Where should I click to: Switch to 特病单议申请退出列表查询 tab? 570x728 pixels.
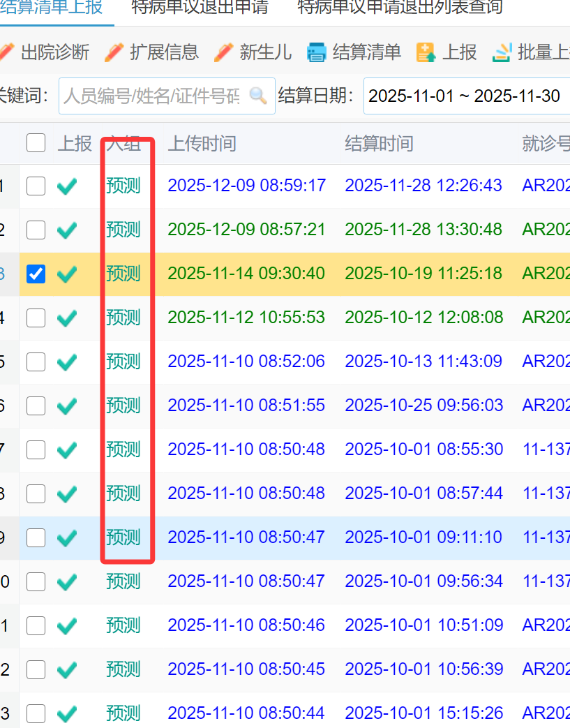400,7
